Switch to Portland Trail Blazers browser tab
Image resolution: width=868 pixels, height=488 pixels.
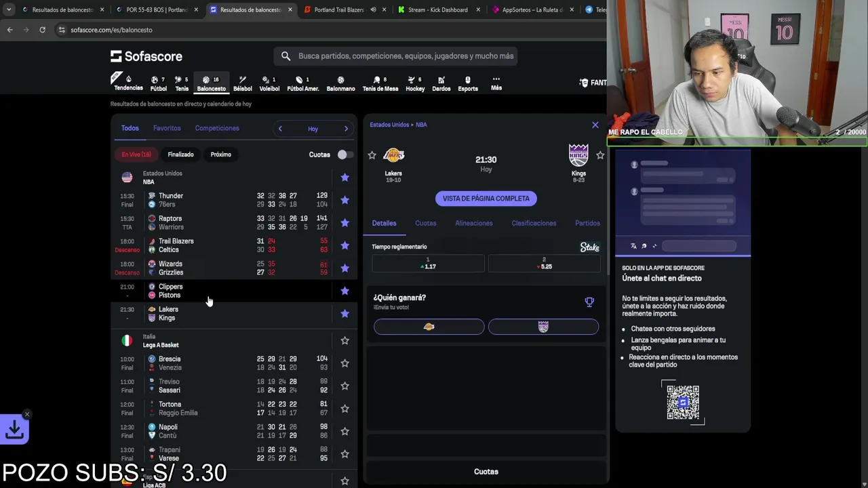(x=339, y=9)
